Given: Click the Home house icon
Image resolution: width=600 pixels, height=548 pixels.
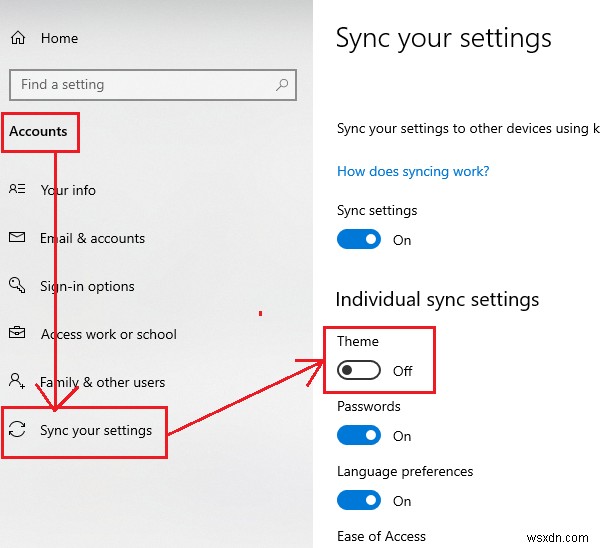Looking at the screenshot, I should click(x=18, y=38).
